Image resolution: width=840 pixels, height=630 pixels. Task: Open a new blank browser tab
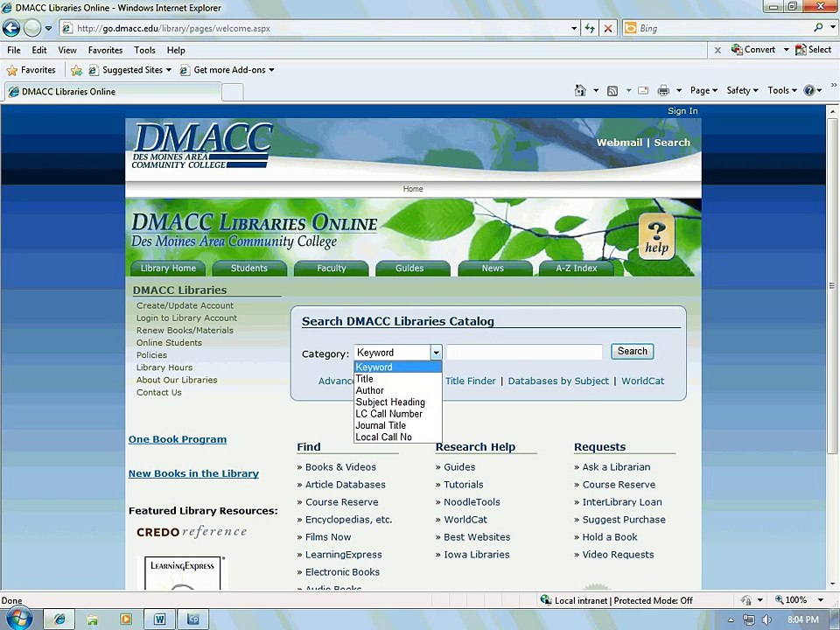point(233,92)
